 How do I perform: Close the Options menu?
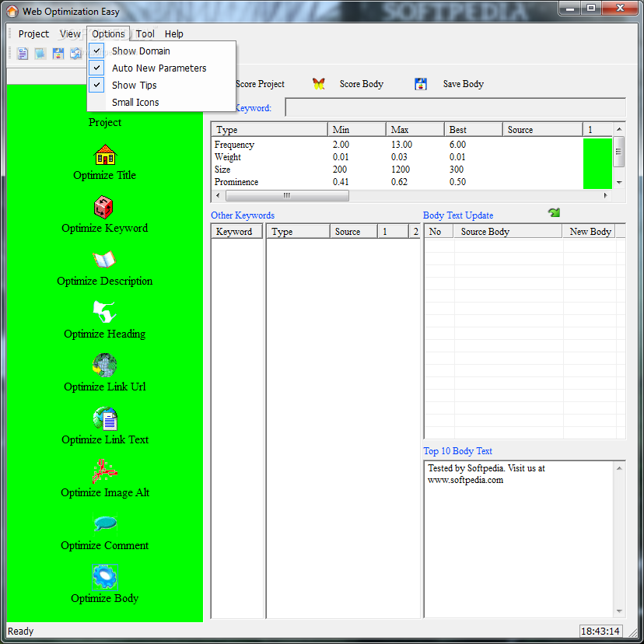108,33
